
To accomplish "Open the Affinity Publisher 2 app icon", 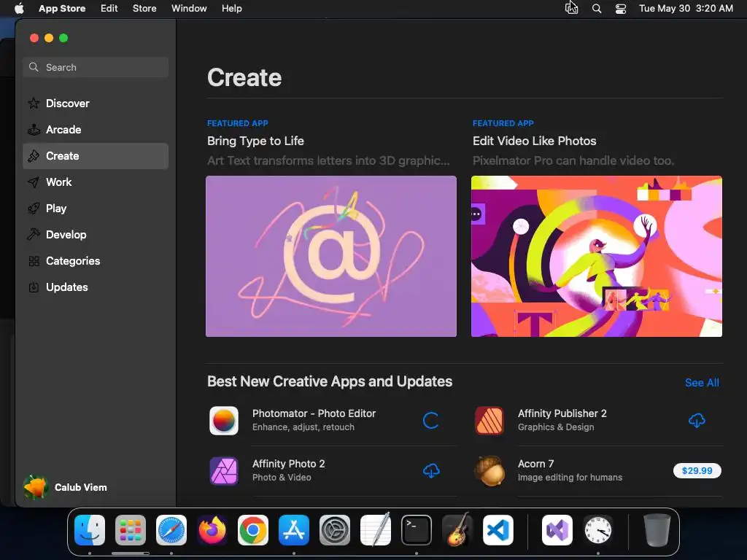I will (489, 421).
